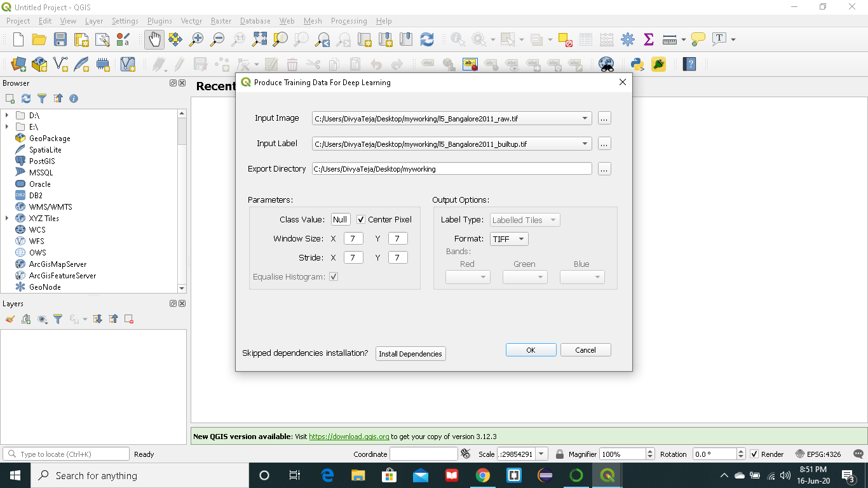Click the Install Dependencies button
The height and width of the screenshot is (488, 868).
[x=410, y=353]
